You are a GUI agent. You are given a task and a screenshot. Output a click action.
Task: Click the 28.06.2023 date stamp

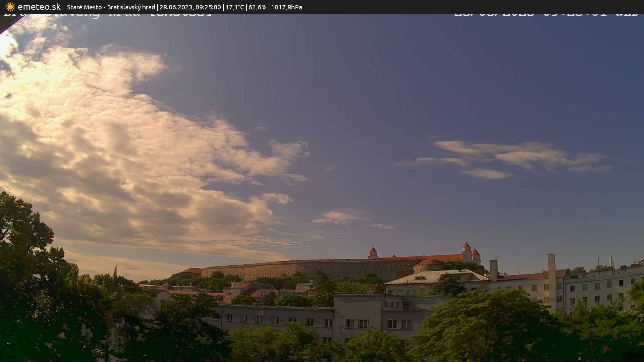point(176,7)
